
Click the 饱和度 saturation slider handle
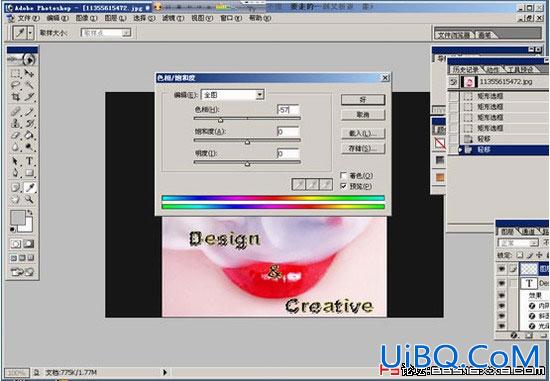247,142
